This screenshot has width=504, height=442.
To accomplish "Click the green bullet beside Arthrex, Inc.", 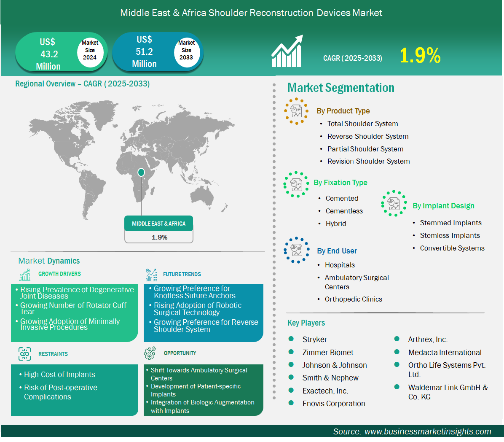I will (397, 339).
